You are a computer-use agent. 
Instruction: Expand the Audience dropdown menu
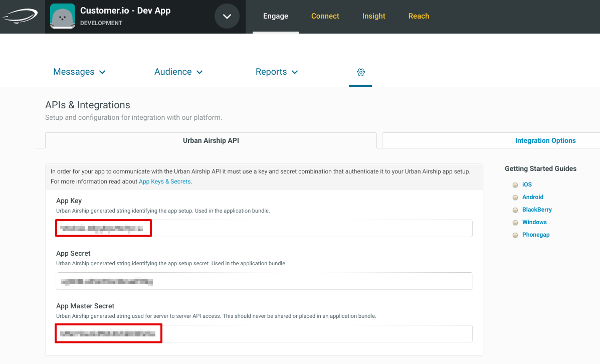click(x=178, y=72)
